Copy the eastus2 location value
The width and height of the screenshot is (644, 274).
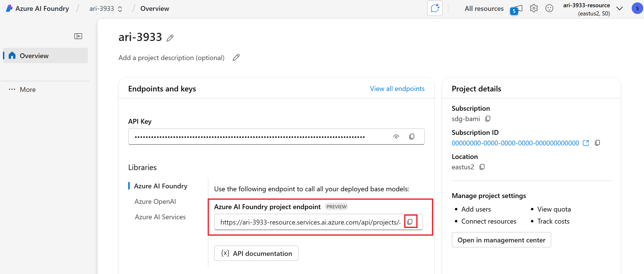482,167
